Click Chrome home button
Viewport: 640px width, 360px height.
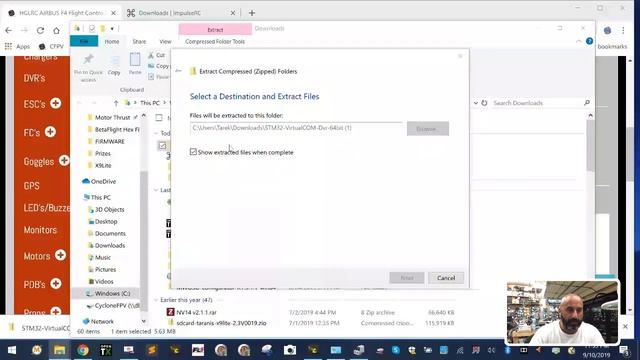click(56, 30)
